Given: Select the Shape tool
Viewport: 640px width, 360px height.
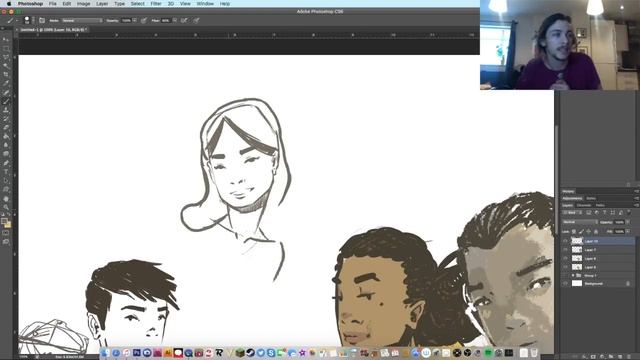Looking at the screenshot, I should click(6, 189).
